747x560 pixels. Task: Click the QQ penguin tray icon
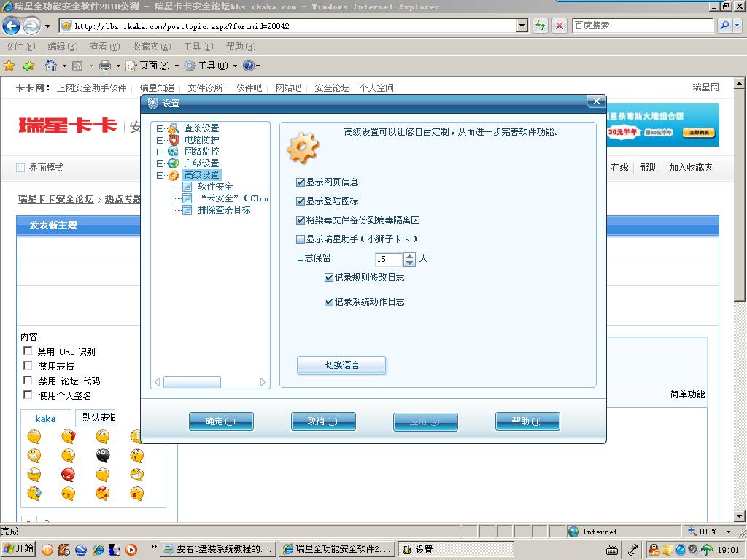pos(654,550)
